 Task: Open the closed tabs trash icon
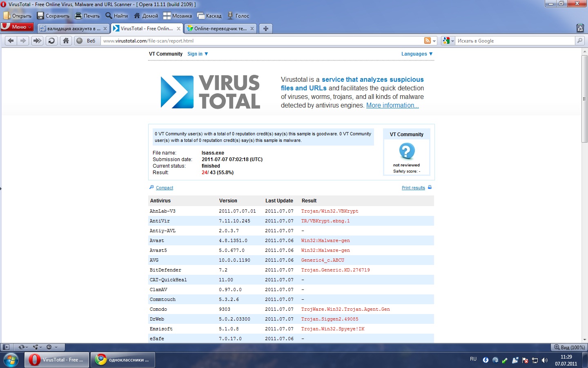pos(580,28)
